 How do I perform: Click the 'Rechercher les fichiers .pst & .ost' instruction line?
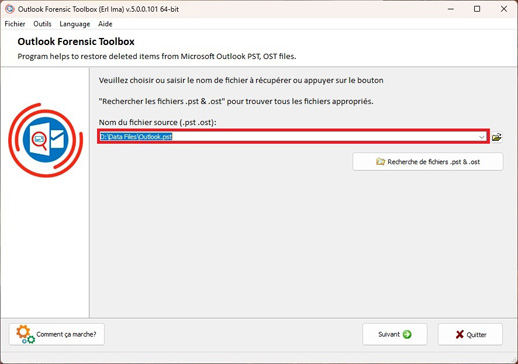click(x=236, y=101)
